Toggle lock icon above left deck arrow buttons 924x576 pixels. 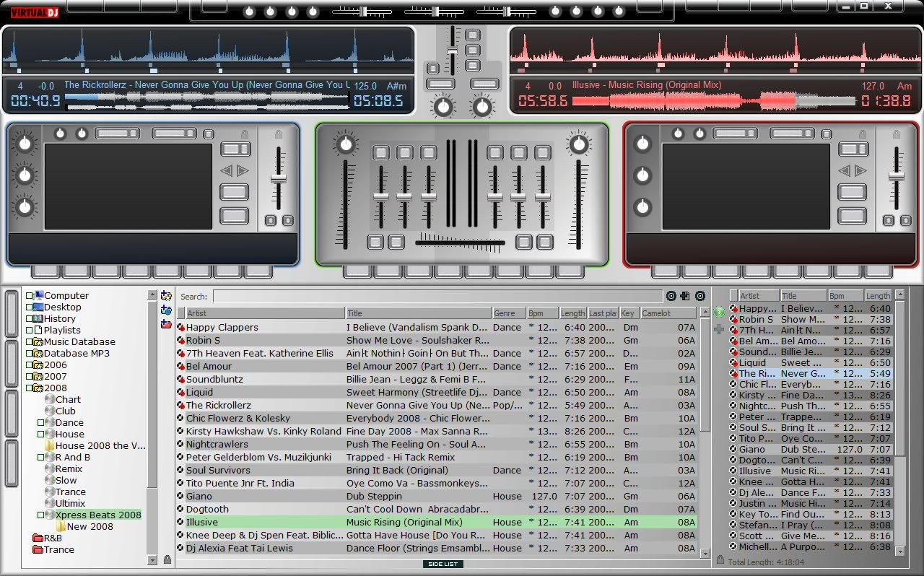(245, 134)
